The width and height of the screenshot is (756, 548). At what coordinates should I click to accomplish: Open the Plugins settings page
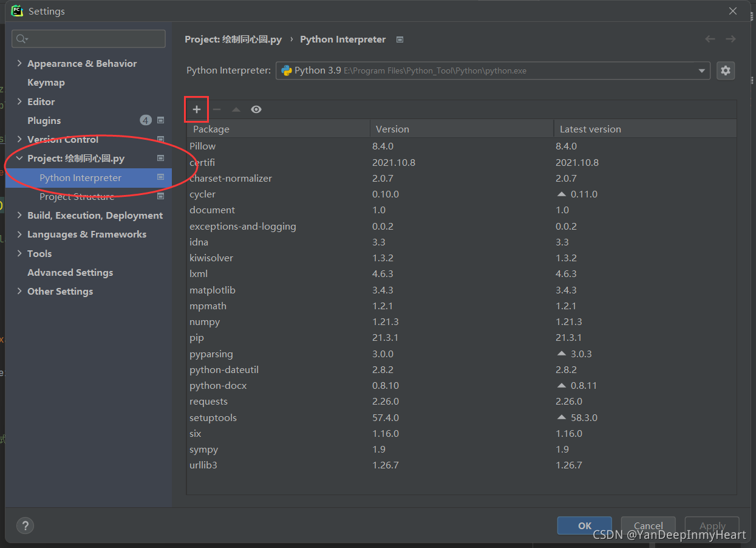pos(44,120)
